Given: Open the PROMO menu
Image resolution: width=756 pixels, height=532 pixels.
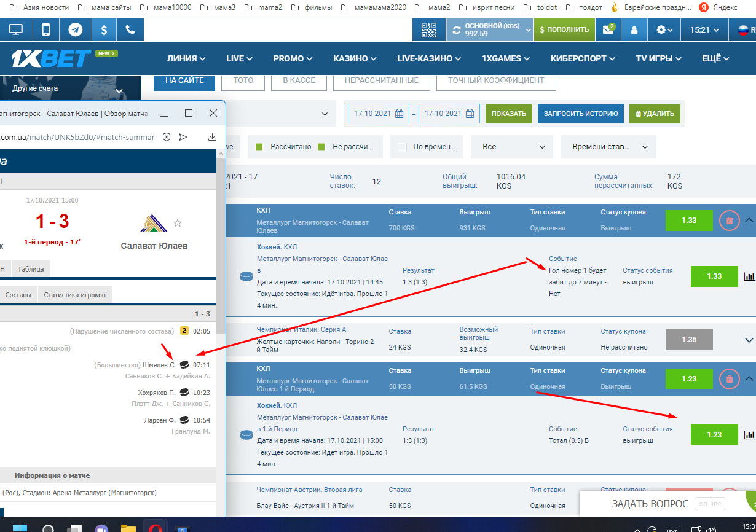Looking at the screenshot, I should [x=293, y=58].
